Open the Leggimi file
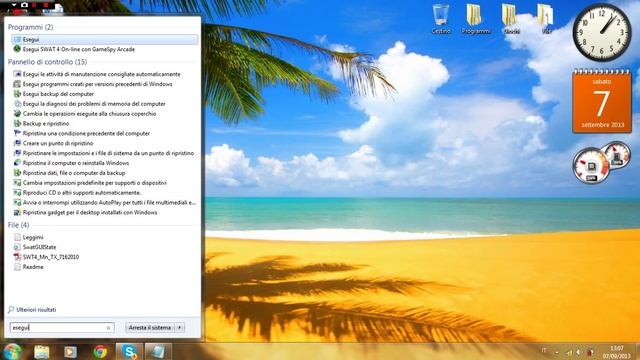The image size is (640, 360). click(33, 237)
